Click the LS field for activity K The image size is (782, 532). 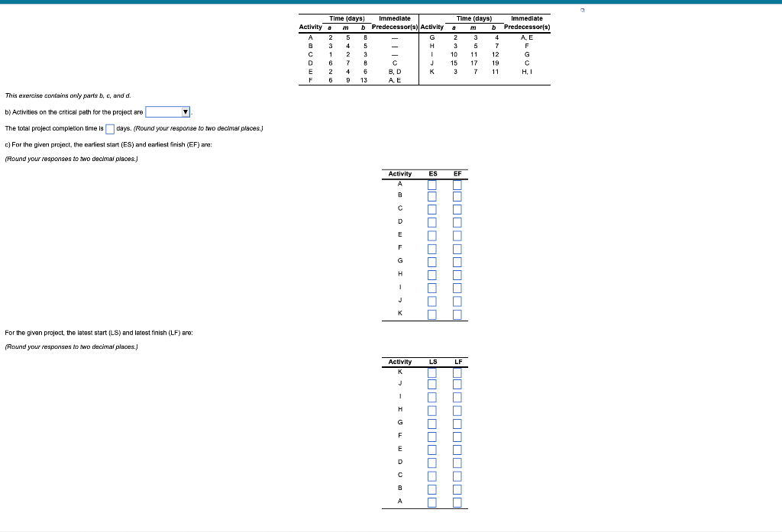click(432, 373)
